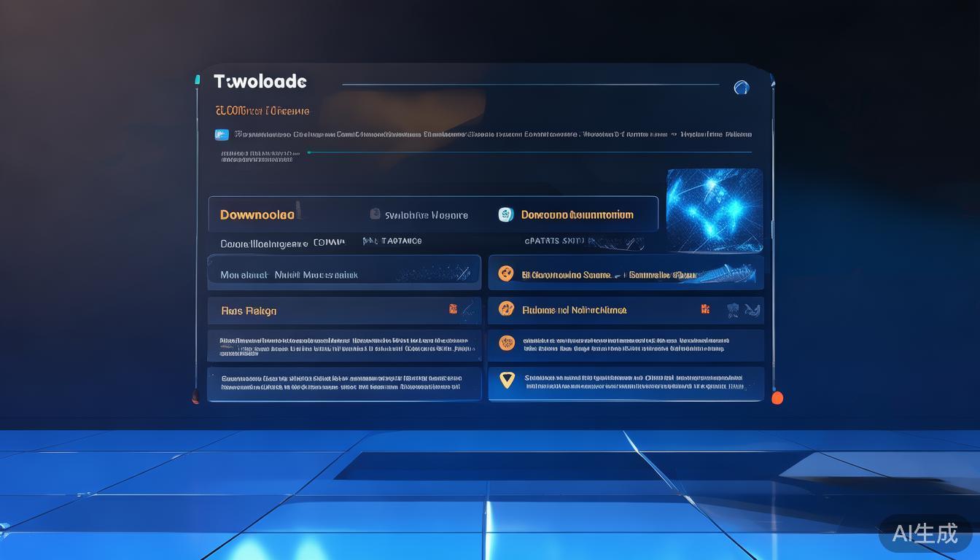
Task: Click the orange link text under Twoloade title
Action: (x=262, y=111)
